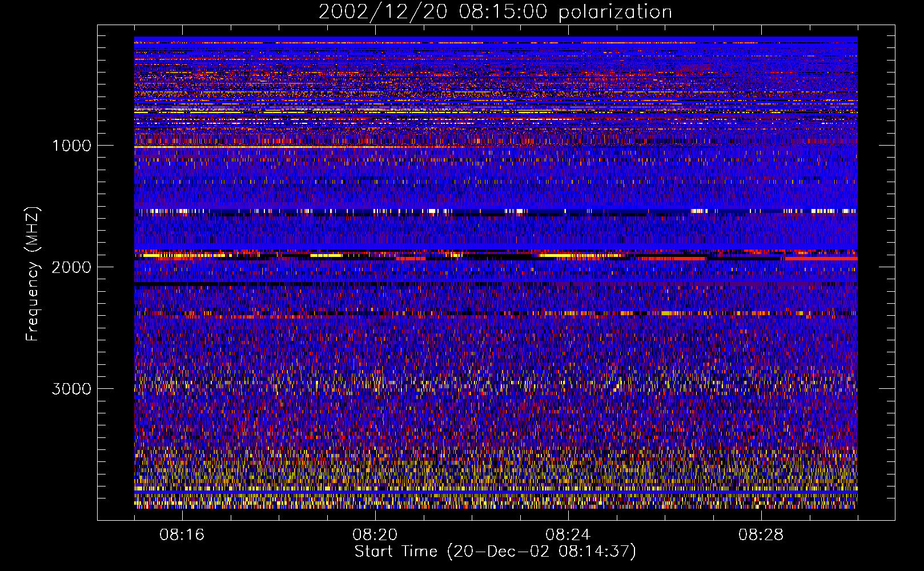This screenshot has height=571, width=924.
Task: Click the 'Start Time (20-Dec-02 08:14:37)' label
Action: [x=495, y=552]
